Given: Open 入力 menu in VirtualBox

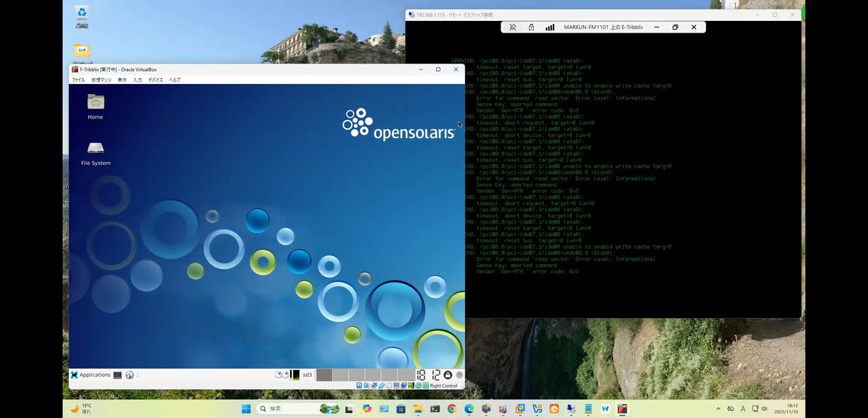Looking at the screenshot, I should [x=137, y=80].
